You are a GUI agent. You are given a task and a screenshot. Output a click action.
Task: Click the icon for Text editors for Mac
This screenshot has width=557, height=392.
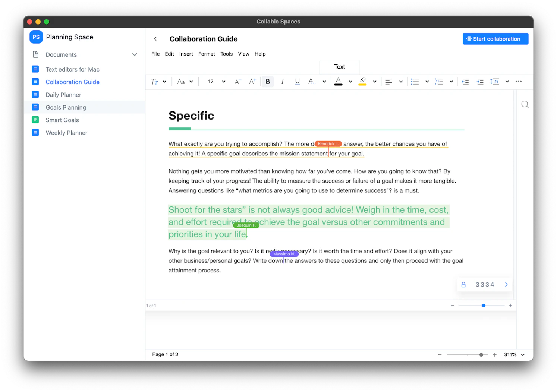[x=35, y=69]
